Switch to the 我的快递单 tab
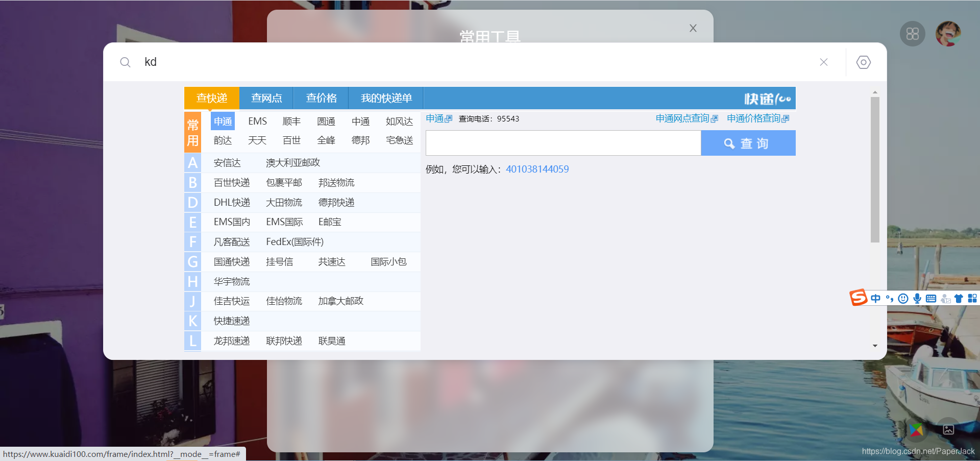 385,98
